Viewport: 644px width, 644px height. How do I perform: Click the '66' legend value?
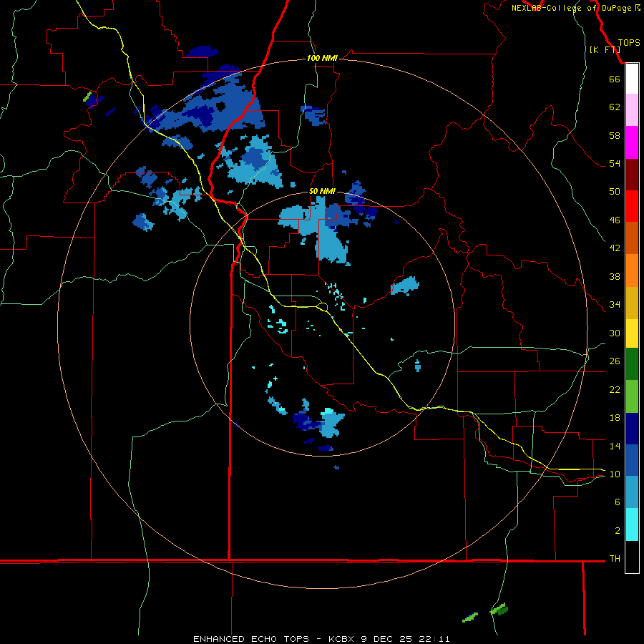click(x=615, y=79)
